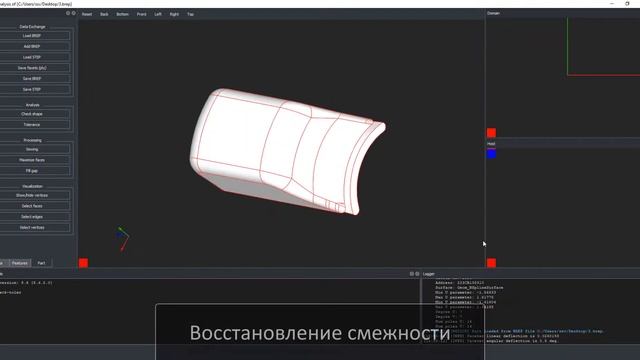
Task: Close the left controls dock panel
Action: [x=73, y=13]
